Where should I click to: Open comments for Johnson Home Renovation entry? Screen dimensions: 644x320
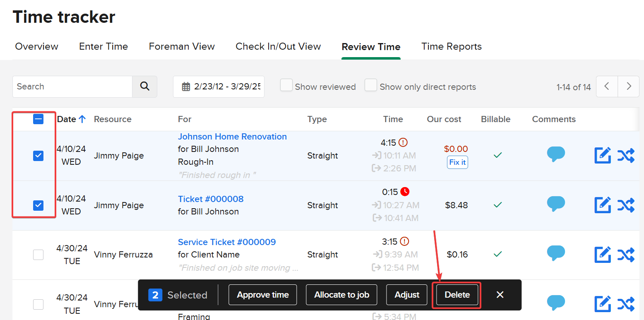[x=555, y=154]
